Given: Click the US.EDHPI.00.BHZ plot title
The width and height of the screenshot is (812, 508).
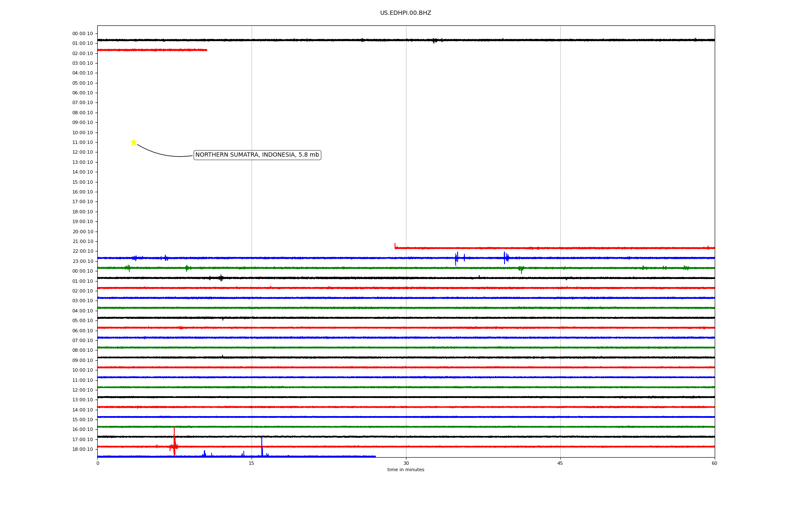Looking at the screenshot, I should point(405,13).
